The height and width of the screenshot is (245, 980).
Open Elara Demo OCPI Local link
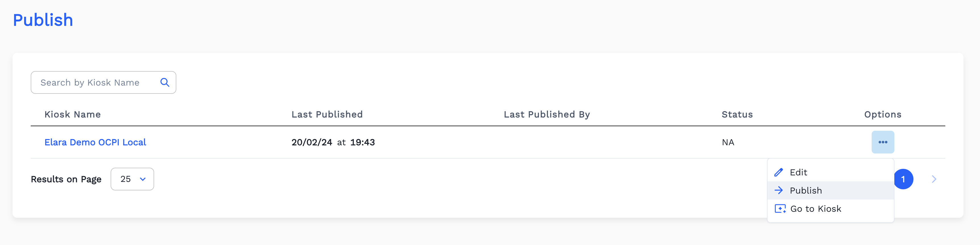tap(95, 142)
